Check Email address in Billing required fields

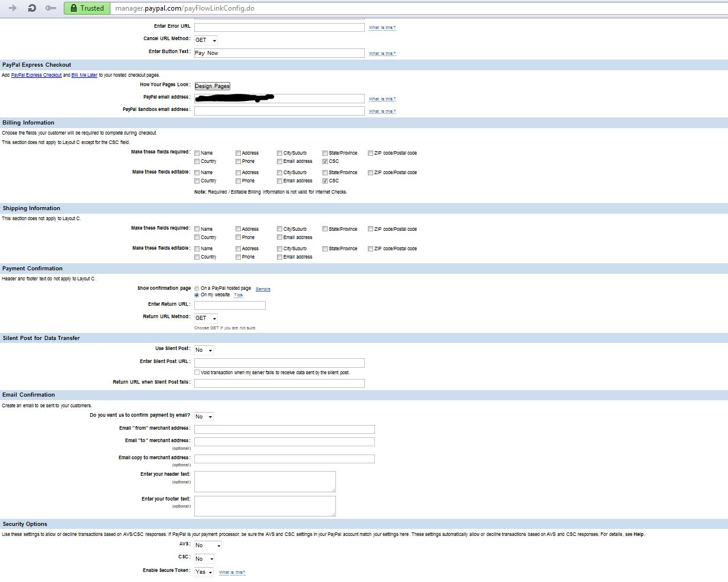(x=280, y=161)
